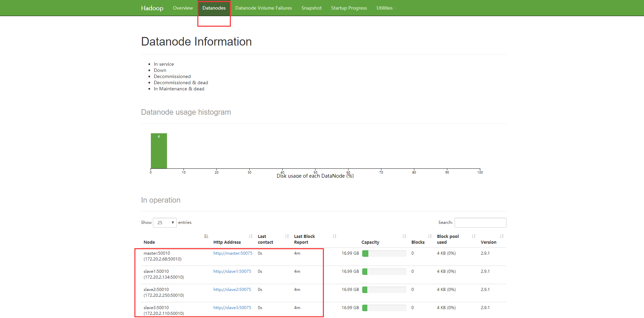Screen dimensions: 644x318
Task: Click the green histogram bar labeled 4
Action: [x=159, y=151]
